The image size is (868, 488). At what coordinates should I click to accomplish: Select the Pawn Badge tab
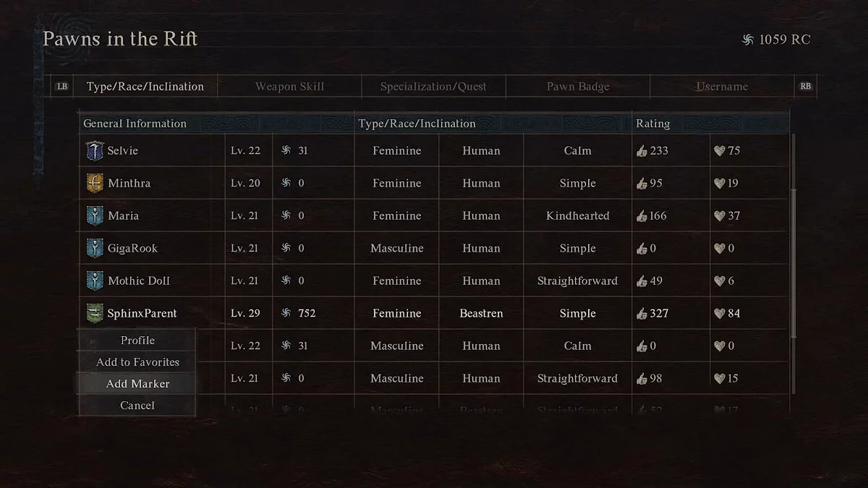578,87
